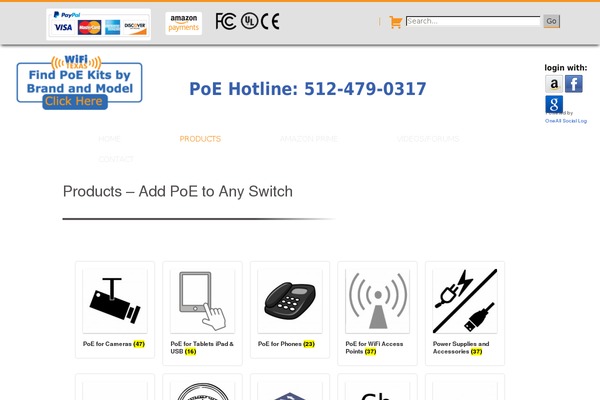Open the tablet with hand image
Screen dimensions: 600x400
(202, 300)
